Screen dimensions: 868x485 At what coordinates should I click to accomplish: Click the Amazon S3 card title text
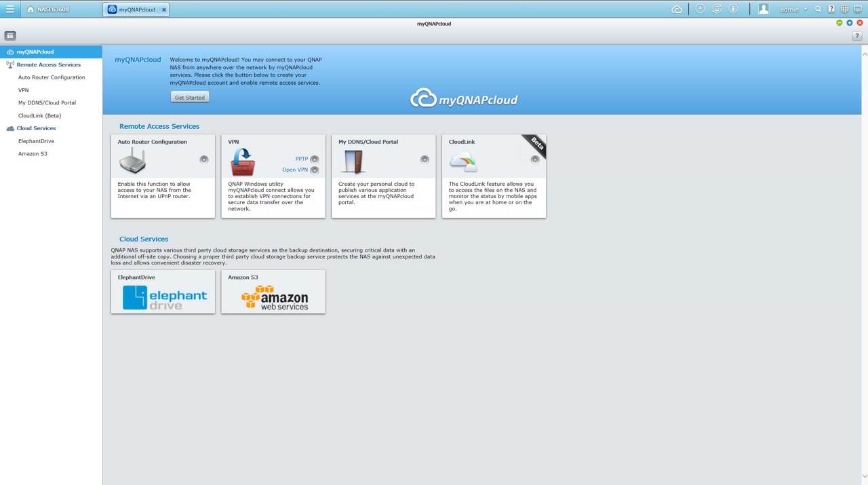coord(243,277)
